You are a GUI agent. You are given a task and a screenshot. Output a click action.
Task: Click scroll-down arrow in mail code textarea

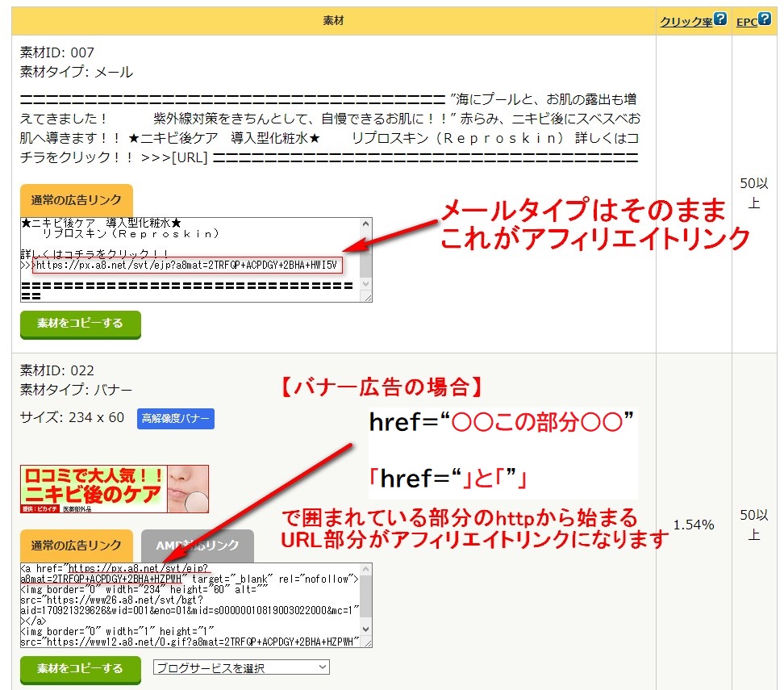366,285
